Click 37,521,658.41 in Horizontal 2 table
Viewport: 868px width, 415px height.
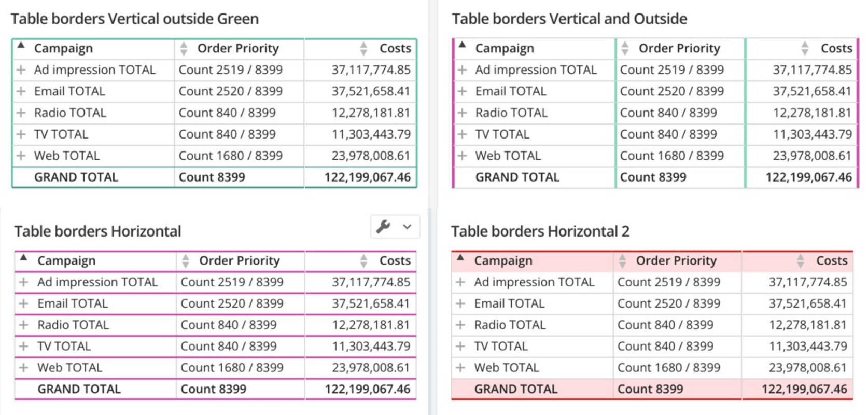coord(807,303)
